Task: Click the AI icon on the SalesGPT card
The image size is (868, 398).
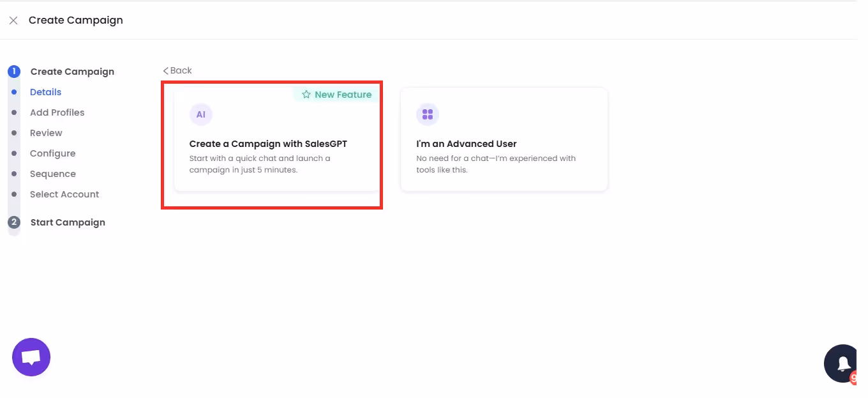Action: pos(201,114)
